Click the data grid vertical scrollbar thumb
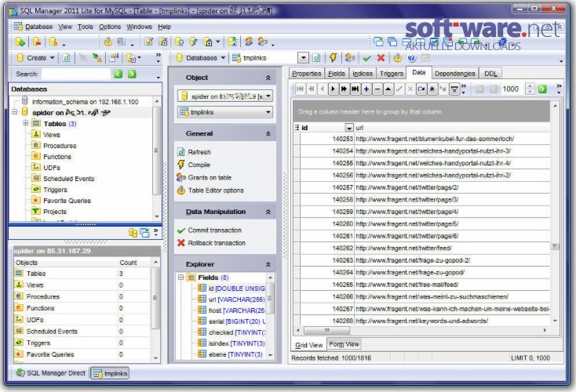The height and width of the screenshot is (392, 576). [x=555, y=247]
